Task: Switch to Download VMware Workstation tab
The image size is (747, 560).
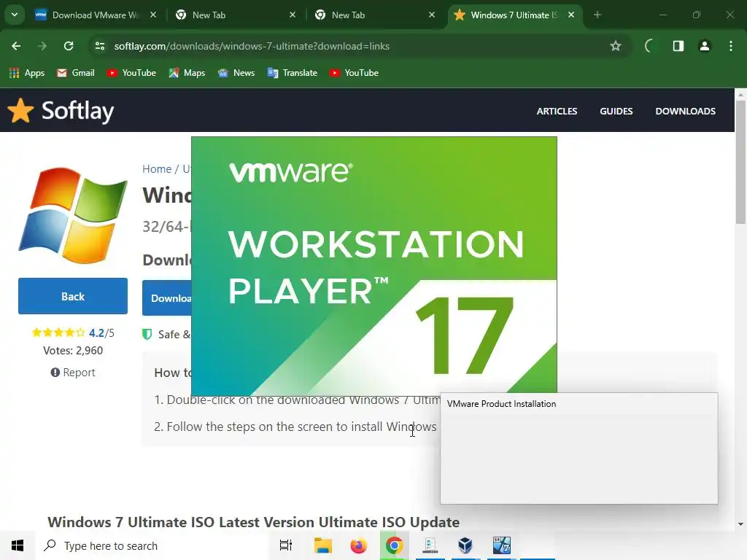Action: (x=96, y=15)
